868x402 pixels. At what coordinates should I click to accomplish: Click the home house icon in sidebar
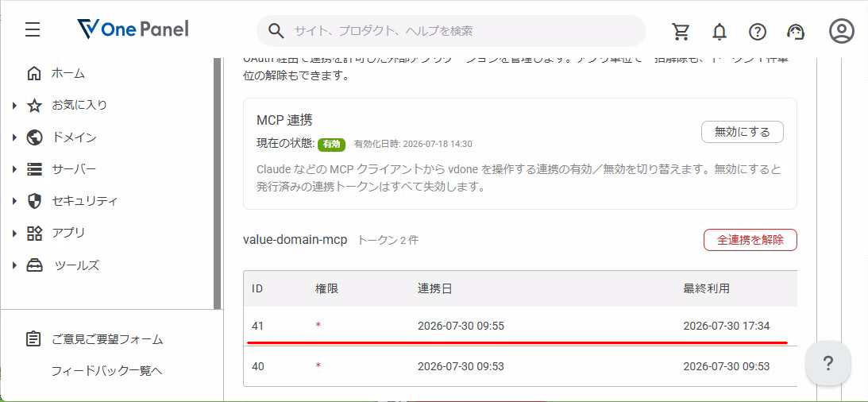(x=34, y=73)
